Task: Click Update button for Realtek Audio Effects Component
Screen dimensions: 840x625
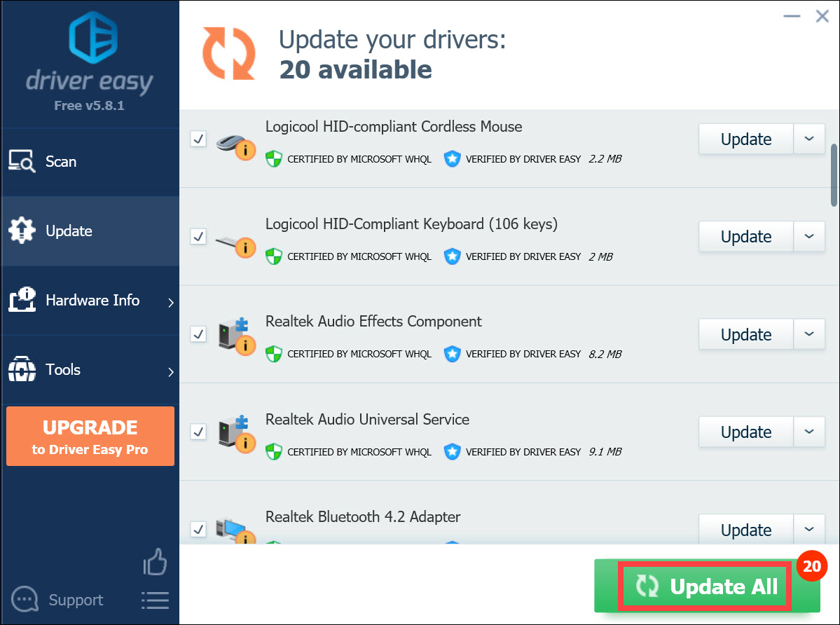Action: [745, 334]
